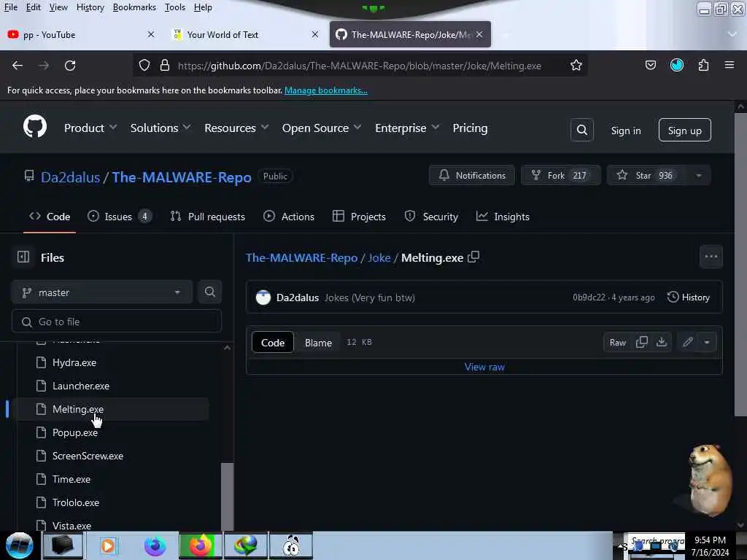
Task: Copy the Melting.exe file path
Action: point(473,257)
